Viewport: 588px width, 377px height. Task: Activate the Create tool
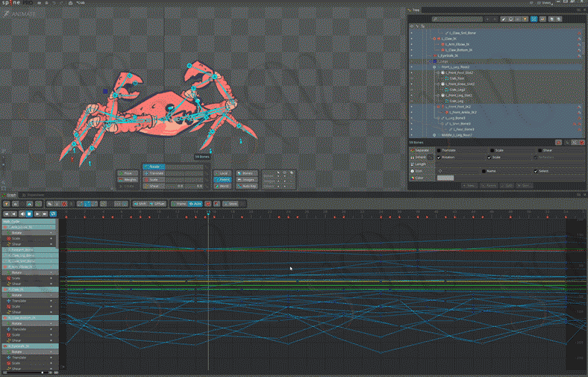[128, 186]
